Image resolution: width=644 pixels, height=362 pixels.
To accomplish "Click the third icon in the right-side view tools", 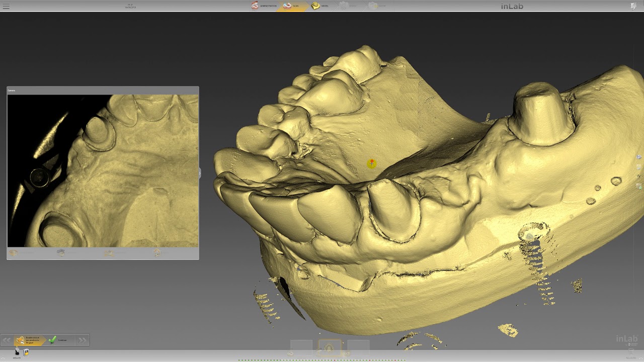I will pos(639,177).
